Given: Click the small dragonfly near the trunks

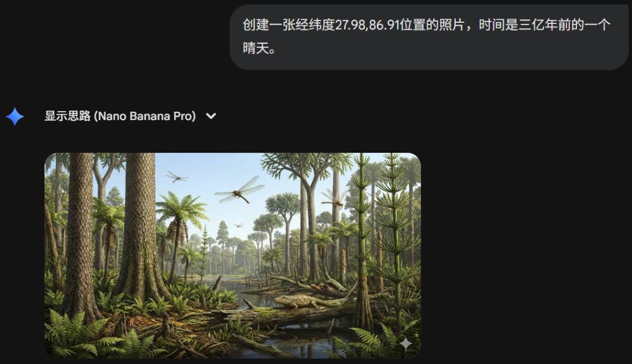Looking at the screenshot, I should (x=176, y=177).
